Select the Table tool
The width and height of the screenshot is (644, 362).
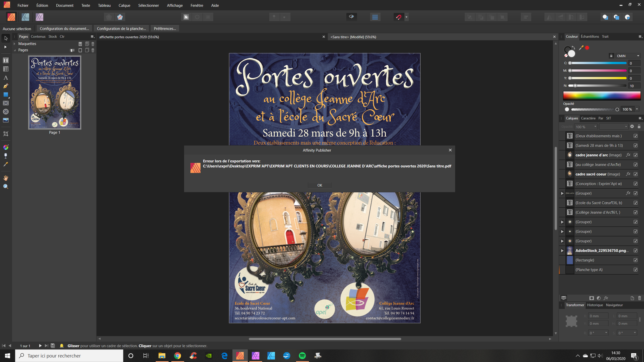click(6, 69)
